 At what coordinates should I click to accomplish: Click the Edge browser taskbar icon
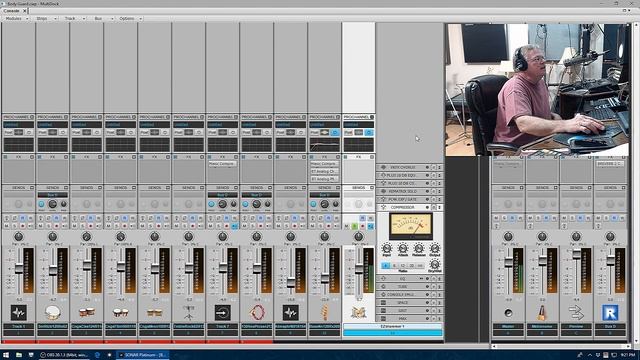click(x=97, y=355)
